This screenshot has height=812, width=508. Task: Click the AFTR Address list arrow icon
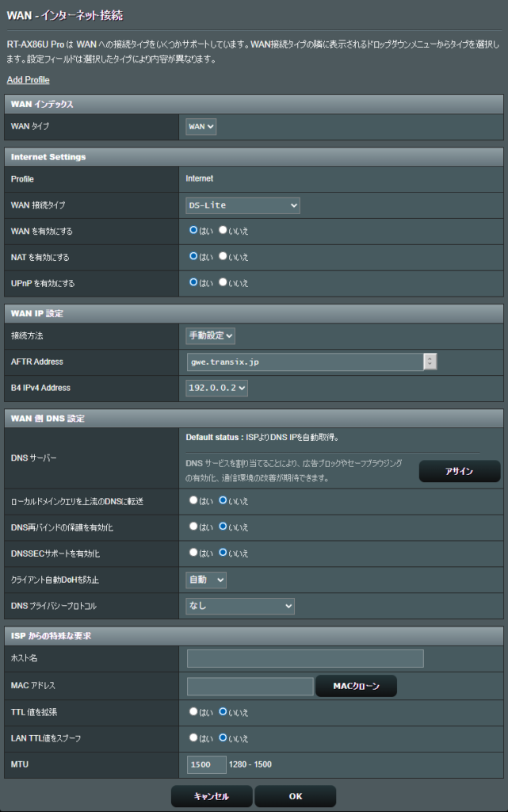coord(430,362)
